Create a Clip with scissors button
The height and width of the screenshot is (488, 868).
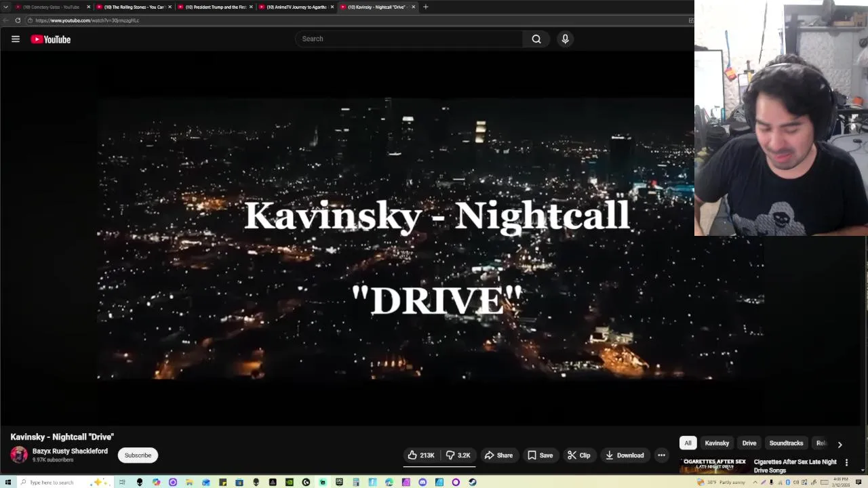coord(578,455)
